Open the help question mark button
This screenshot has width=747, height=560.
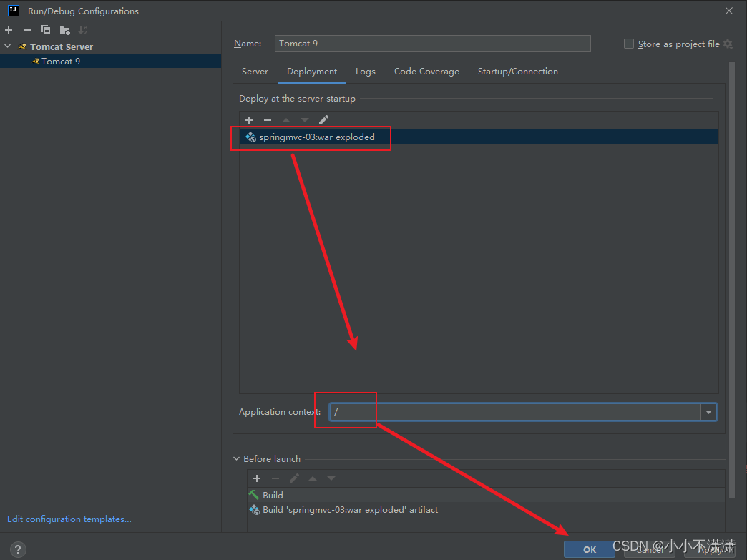click(x=18, y=549)
